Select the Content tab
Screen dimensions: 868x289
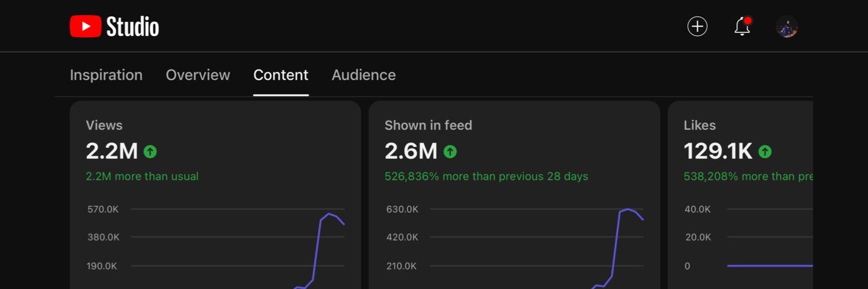(281, 75)
